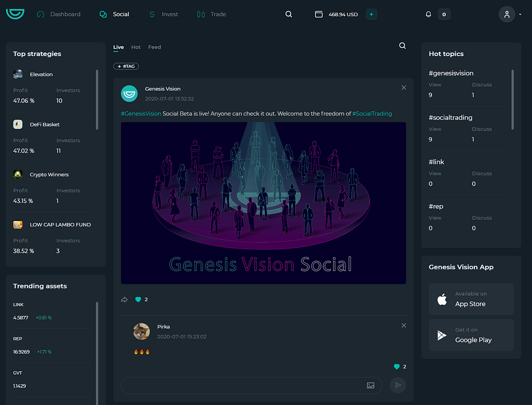Click the Trending assets scrollbar

click(x=97, y=353)
